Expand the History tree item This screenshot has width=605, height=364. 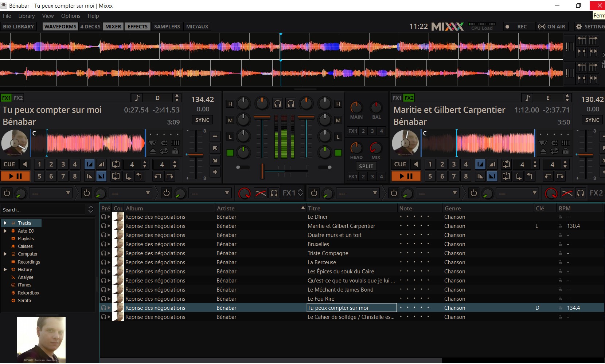pyautogui.click(x=5, y=269)
